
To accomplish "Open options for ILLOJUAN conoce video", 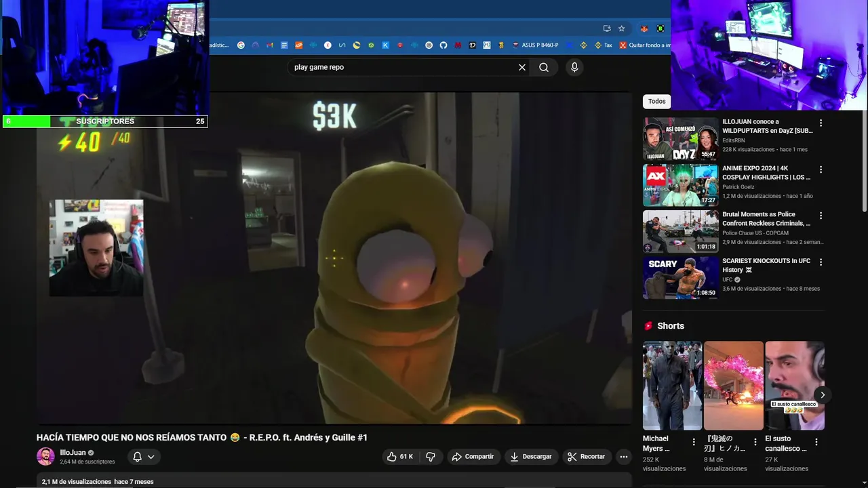I will (821, 123).
